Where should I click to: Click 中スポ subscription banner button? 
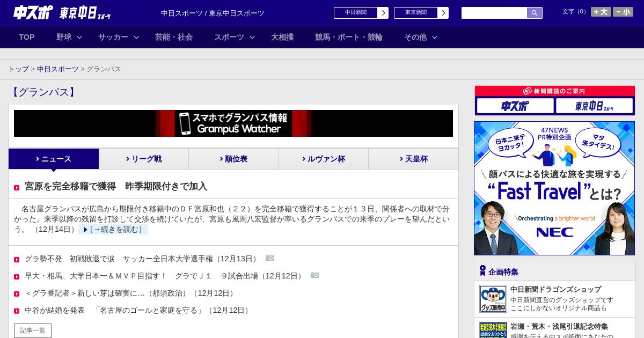515,106
